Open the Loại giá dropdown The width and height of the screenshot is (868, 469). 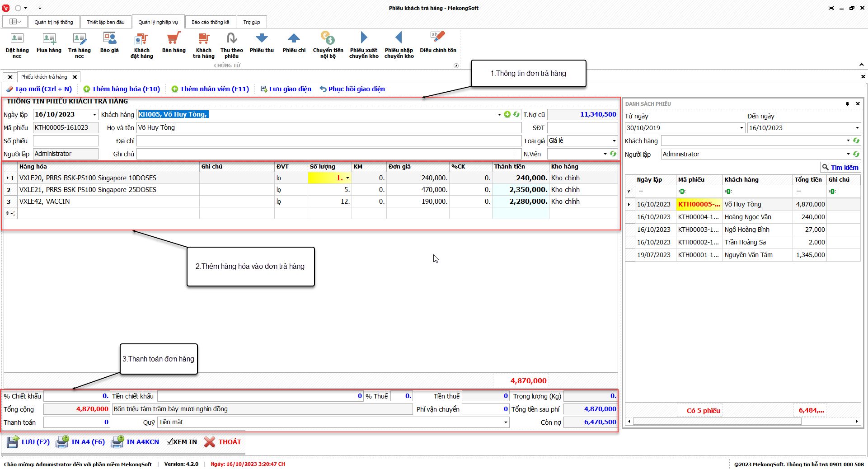614,141
